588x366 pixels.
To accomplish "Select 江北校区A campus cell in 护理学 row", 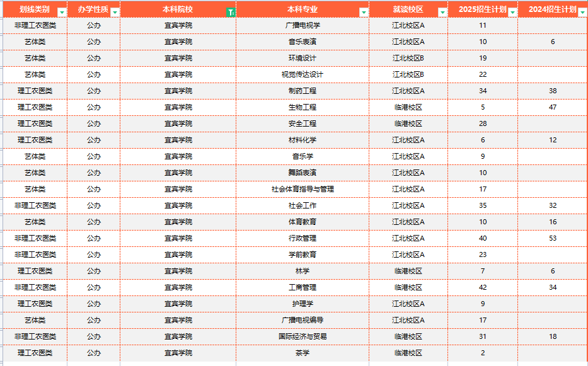I will tap(408, 304).
